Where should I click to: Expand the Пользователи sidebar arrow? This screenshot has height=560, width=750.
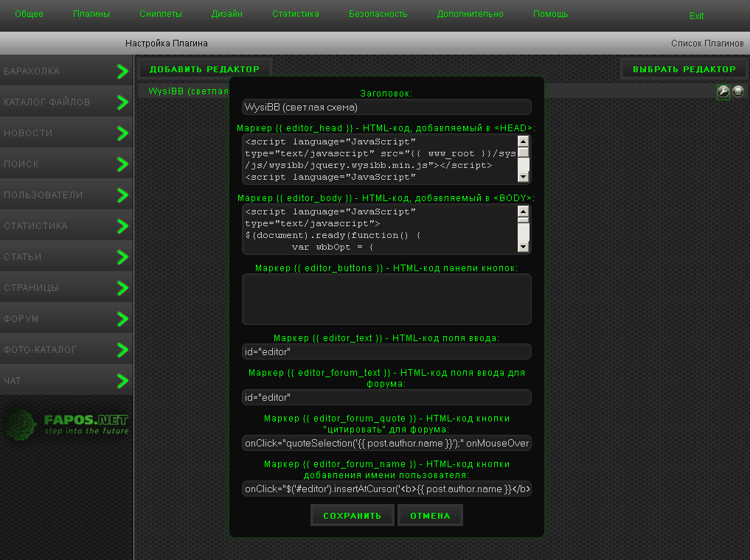[x=123, y=195]
